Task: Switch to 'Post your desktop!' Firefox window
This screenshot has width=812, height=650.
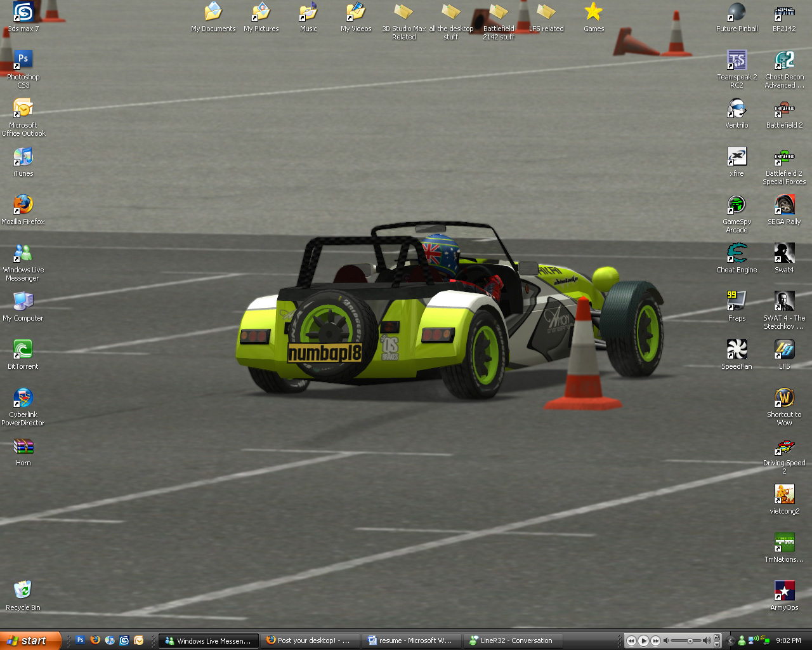Action: coord(310,641)
